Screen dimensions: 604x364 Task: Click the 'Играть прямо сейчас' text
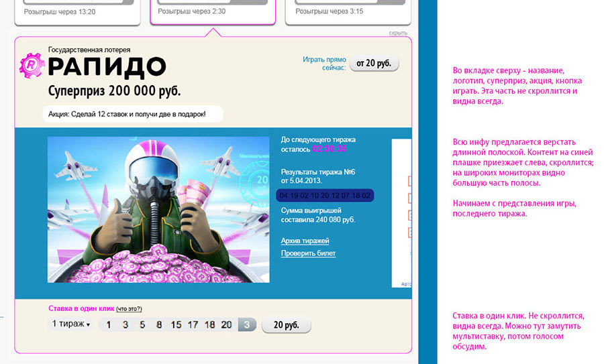click(323, 63)
